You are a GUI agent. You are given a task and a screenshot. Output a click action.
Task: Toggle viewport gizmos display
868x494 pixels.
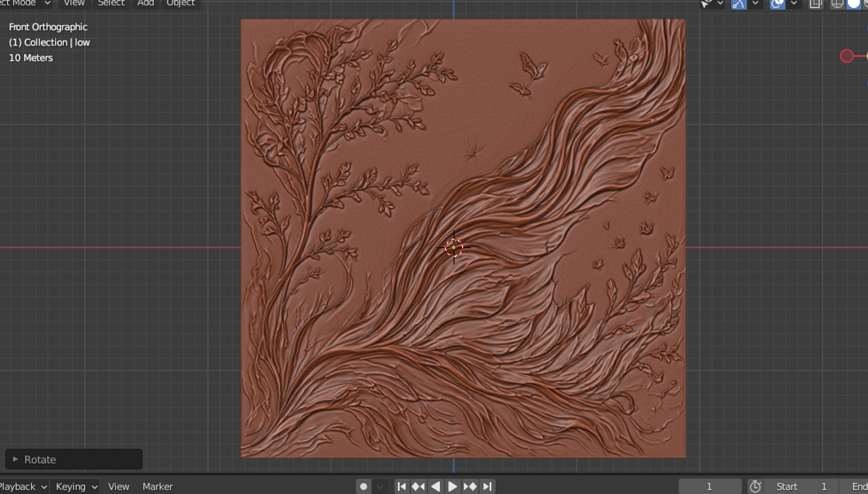739,4
